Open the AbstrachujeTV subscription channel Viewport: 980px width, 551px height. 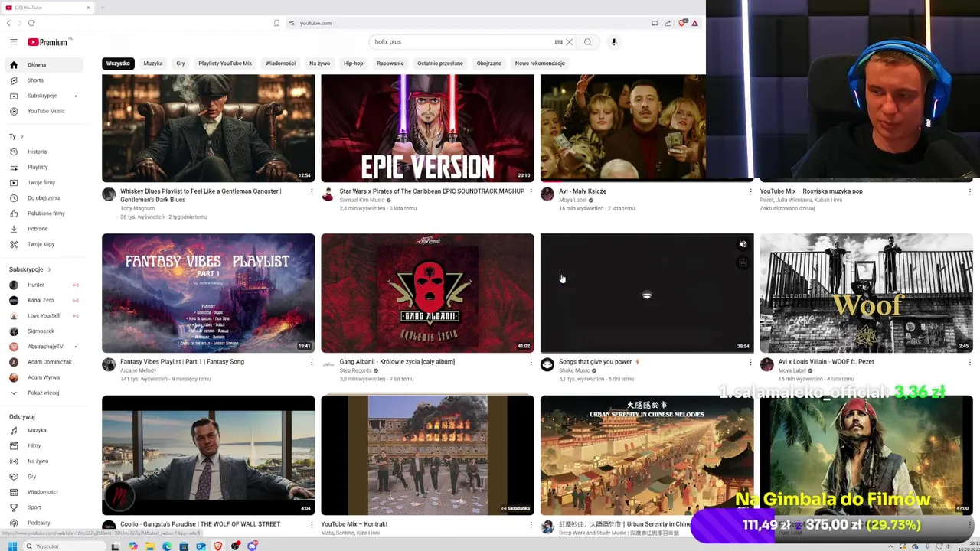43,347
